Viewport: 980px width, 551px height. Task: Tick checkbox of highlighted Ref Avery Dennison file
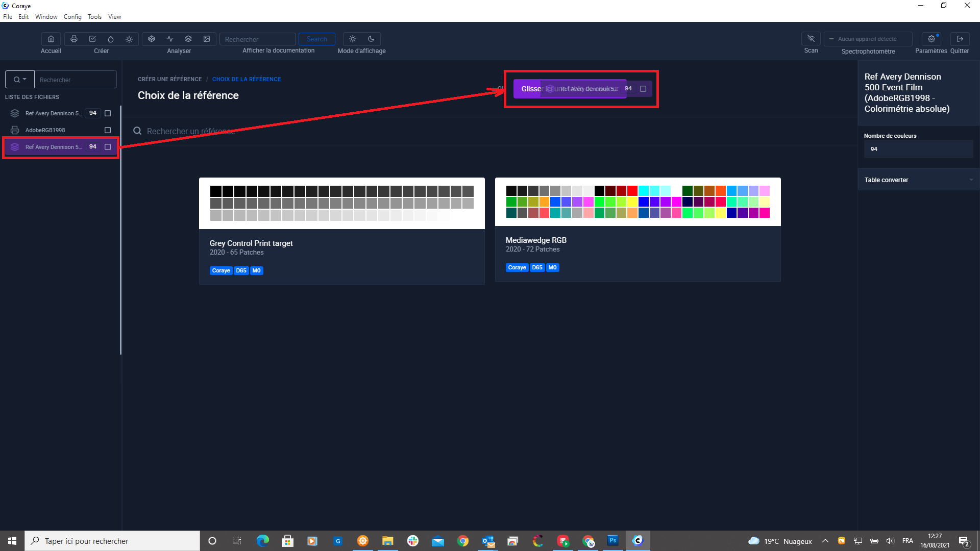[108, 147]
